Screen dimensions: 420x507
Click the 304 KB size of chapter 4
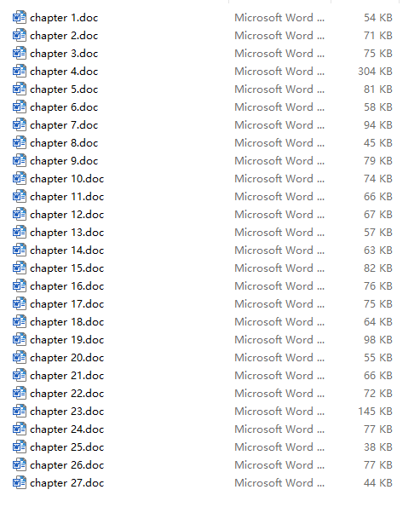[375, 71]
